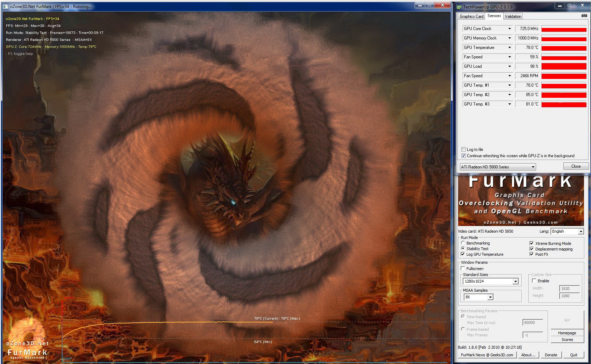The height and width of the screenshot is (364, 591).
Task: Enable the Fullscreen checkbox
Action: coord(463,268)
